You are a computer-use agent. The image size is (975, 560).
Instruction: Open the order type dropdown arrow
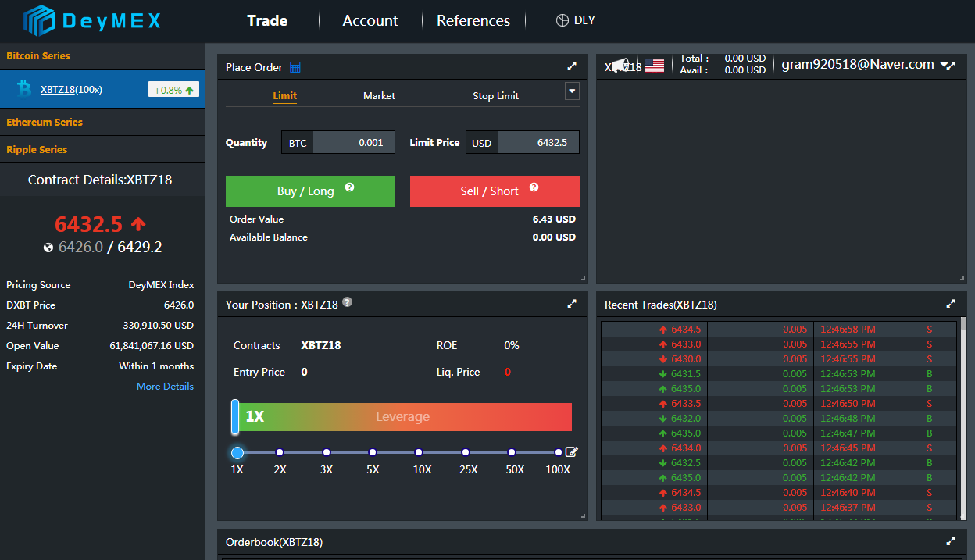(x=572, y=91)
